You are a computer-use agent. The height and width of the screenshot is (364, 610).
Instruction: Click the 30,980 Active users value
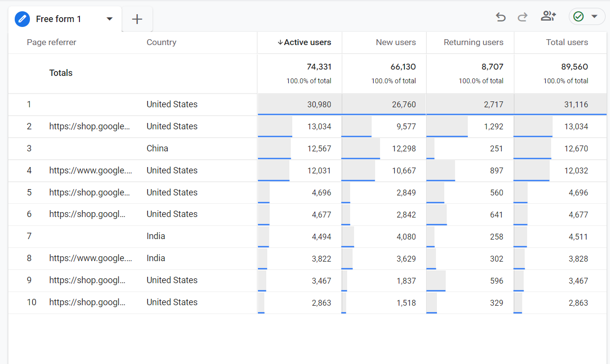click(319, 104)
